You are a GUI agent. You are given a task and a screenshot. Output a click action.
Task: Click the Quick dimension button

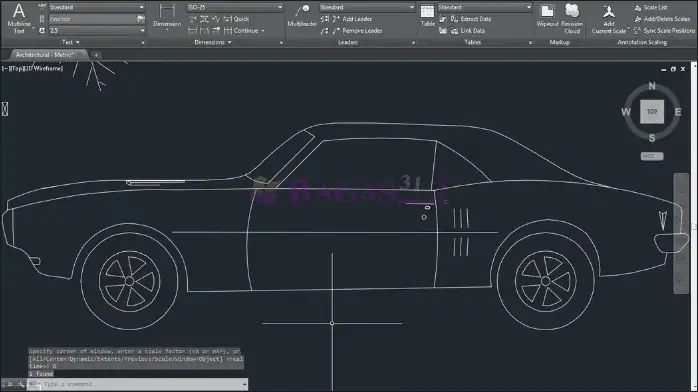tap(236, 19)
